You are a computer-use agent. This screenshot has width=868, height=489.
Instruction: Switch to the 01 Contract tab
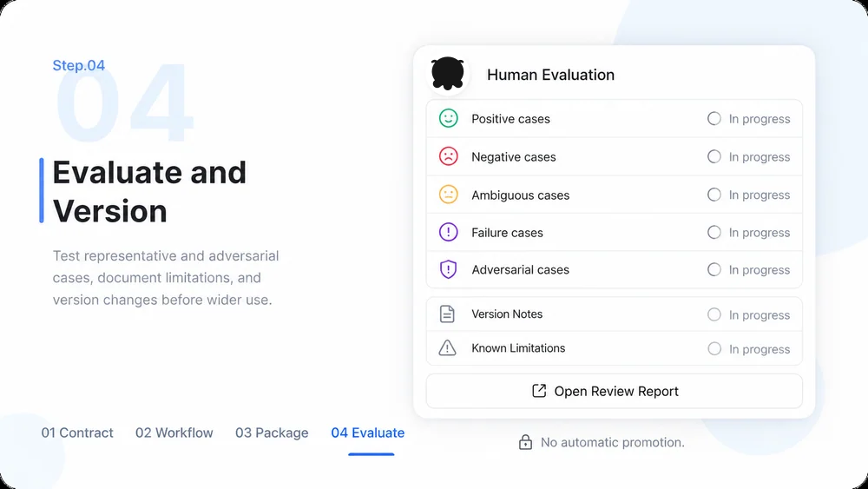click(77, 433)
